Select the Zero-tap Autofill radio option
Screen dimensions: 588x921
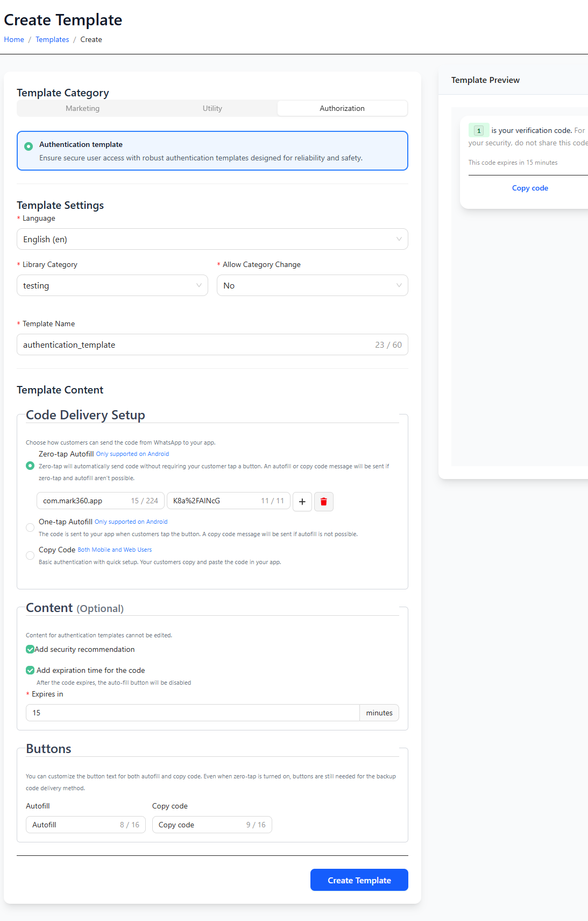click(x=30, y=466)
